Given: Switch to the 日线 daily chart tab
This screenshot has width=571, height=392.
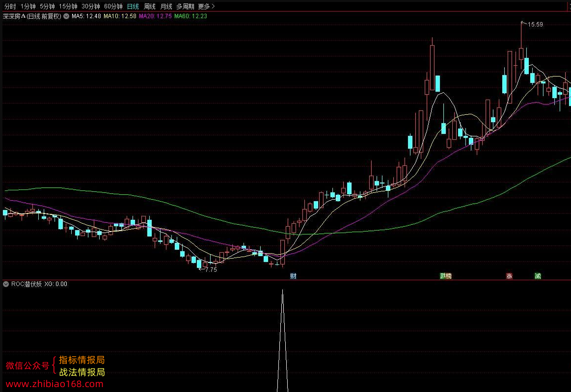Looking at the screenshot, I should point(133,6).
